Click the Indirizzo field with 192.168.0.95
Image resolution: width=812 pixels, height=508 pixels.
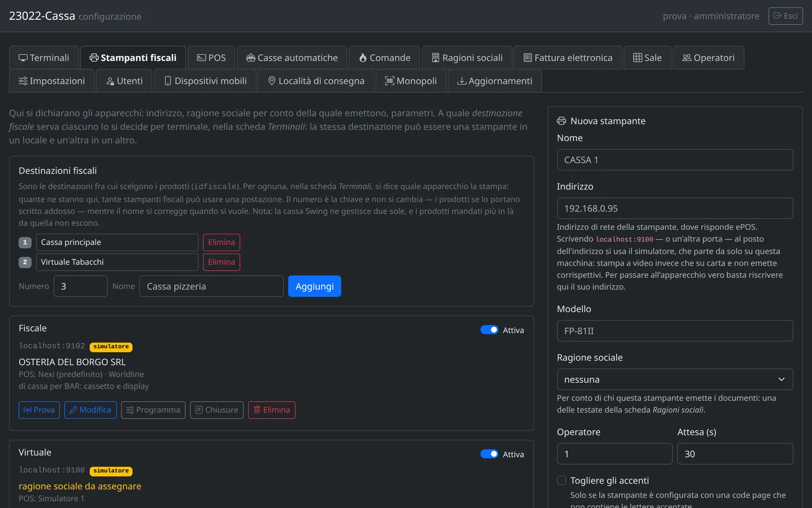(x=675, y=208)
